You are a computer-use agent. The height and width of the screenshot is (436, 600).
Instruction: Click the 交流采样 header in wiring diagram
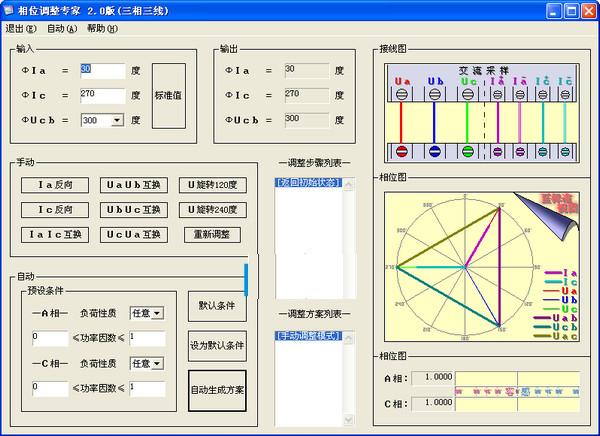(484, 70)
